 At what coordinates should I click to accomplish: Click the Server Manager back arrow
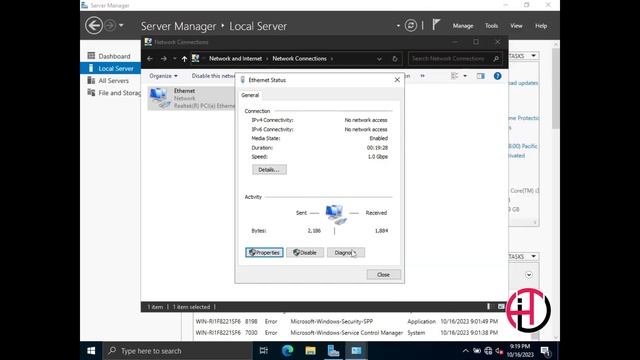[94, 25]
